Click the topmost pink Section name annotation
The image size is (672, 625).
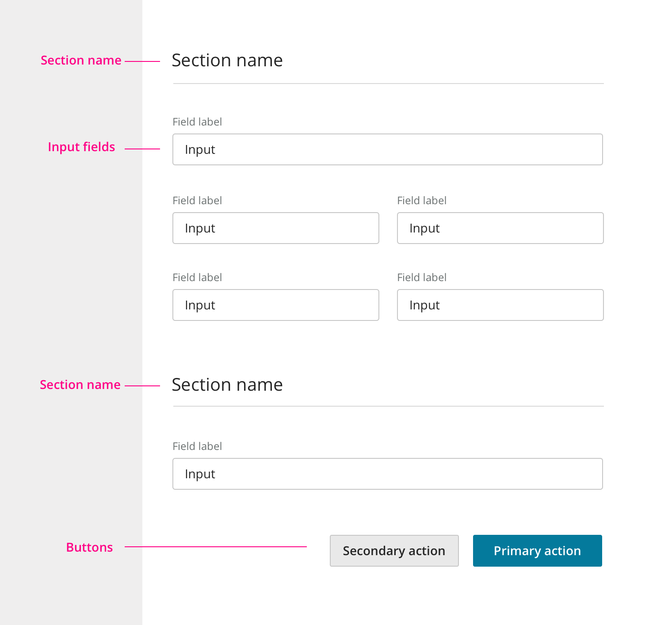(81, 60)
